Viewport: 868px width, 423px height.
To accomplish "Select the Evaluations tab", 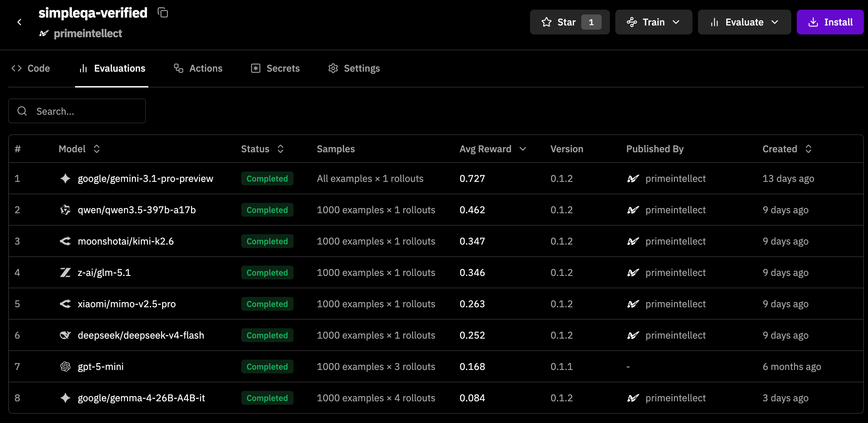I will [x=112, y=68].
